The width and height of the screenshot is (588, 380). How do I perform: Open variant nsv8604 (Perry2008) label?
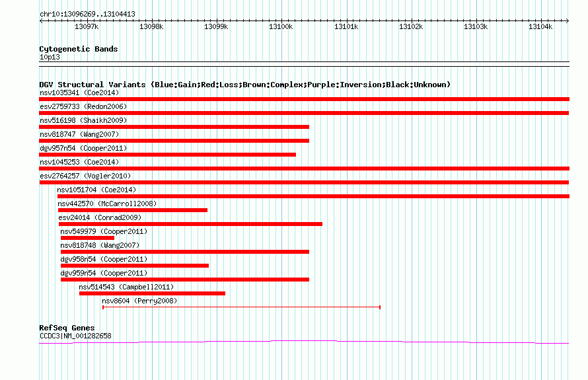click(139, 301)
